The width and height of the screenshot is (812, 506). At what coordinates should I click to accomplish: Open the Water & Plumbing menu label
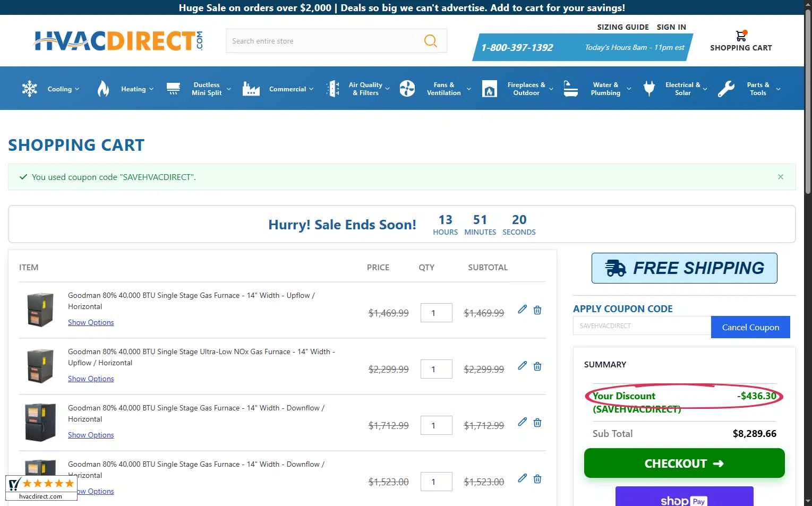605,89
